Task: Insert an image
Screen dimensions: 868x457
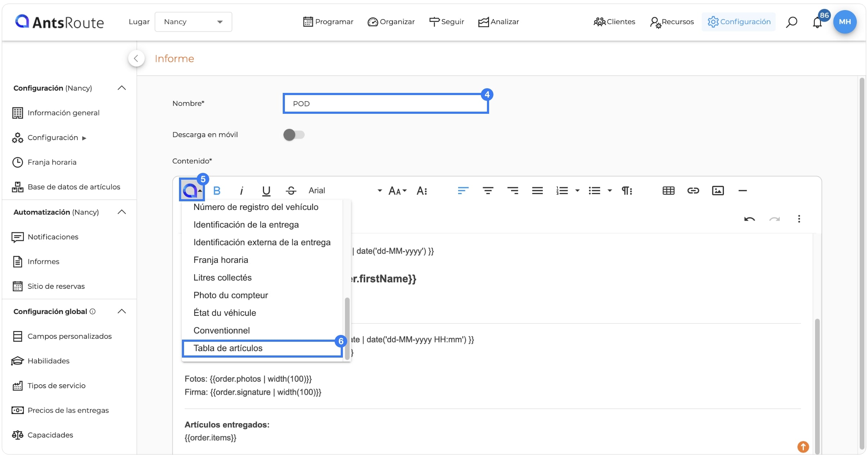Action: [718, 191]
